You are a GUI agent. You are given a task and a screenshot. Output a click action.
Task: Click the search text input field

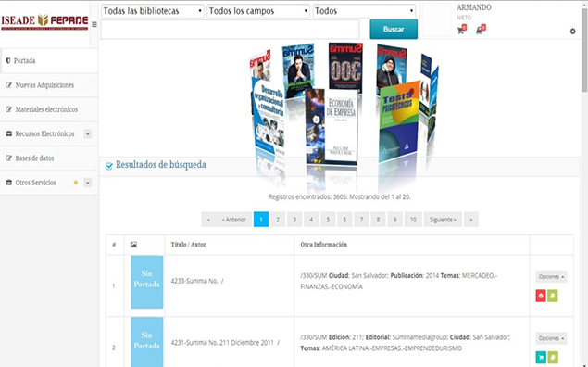click(230, 30)
